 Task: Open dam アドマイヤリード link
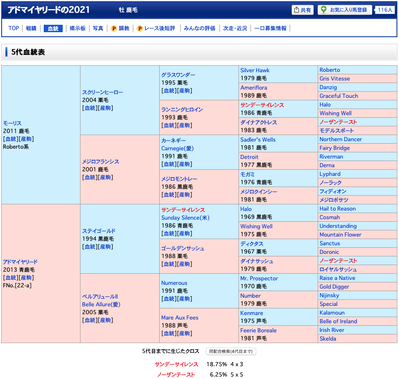coord(20,262)
